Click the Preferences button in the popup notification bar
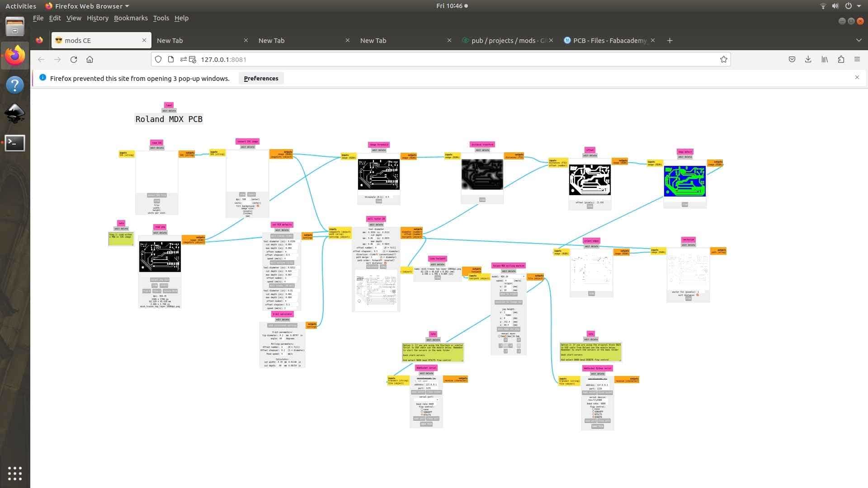The width and height of the screenshot is (868, 488). coord(261,78)
